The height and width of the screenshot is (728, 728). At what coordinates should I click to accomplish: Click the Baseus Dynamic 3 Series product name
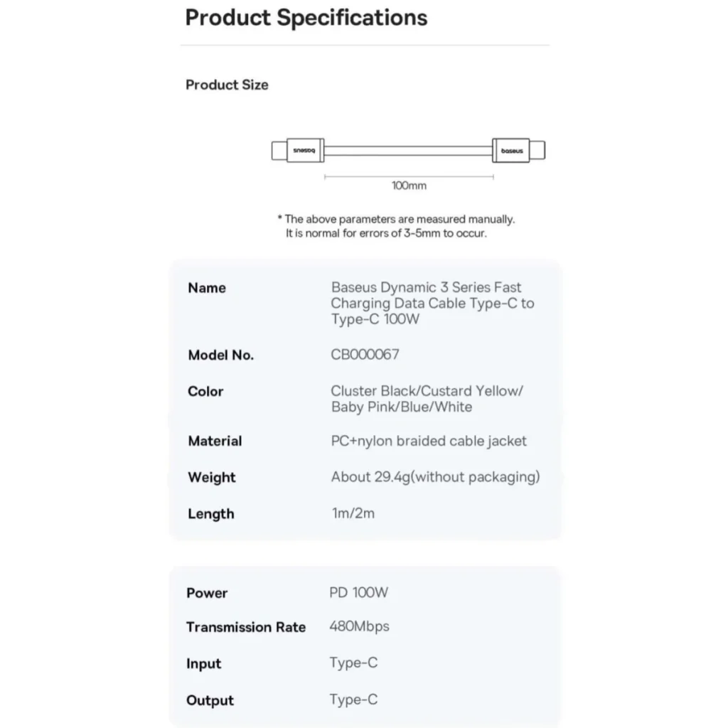[x=432, y=303]
